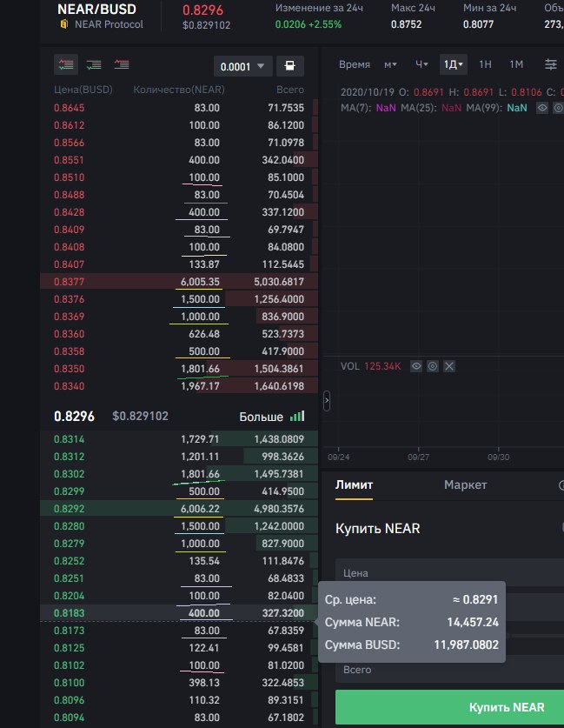Open the minutes interval dropdown
This screenshot has width=564, height=728.
tap(390, 64)
